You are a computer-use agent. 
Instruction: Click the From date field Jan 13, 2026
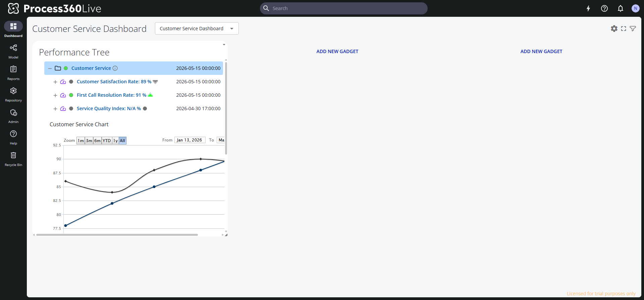(x=190, y=140)
